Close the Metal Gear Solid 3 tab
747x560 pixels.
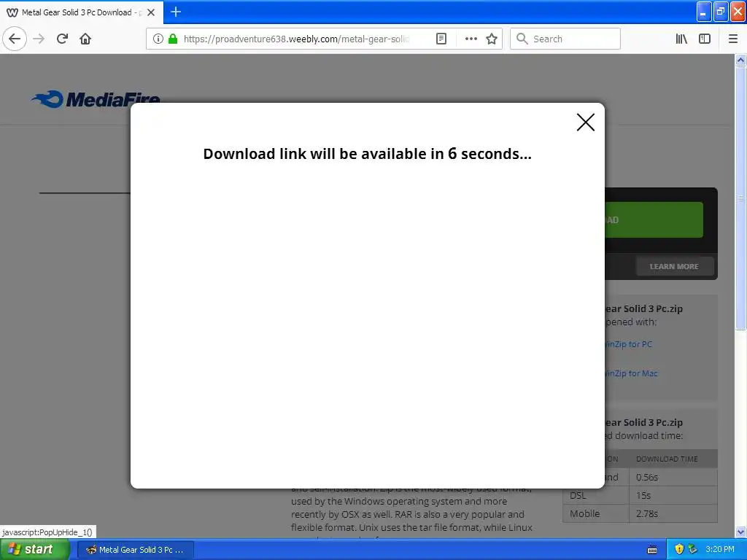point(151,12)
